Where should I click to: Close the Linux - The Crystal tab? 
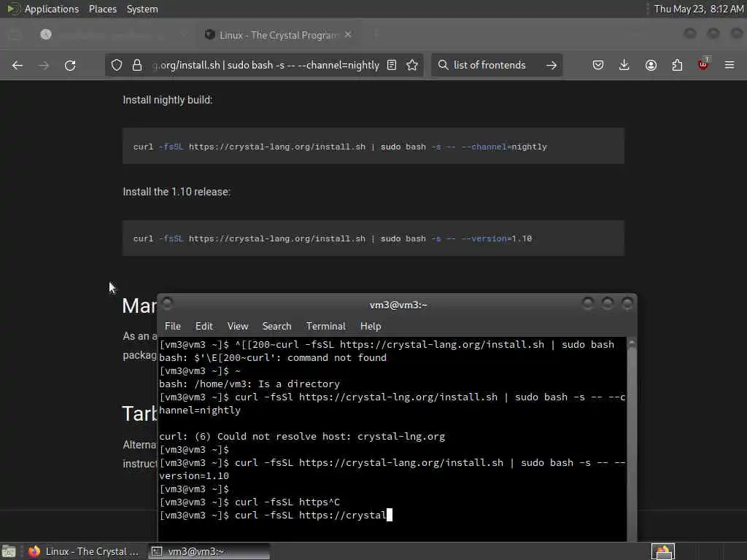click(348, 35)
